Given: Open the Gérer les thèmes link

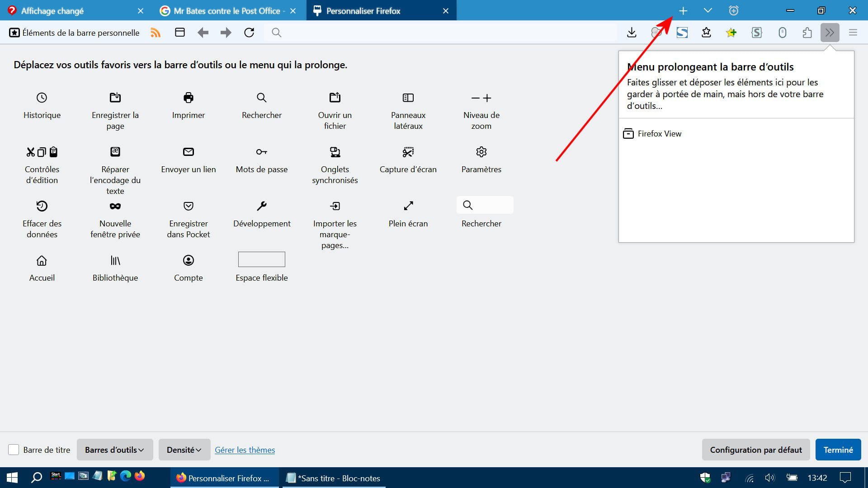Looking at the screenshot, I should click(245, 450).
